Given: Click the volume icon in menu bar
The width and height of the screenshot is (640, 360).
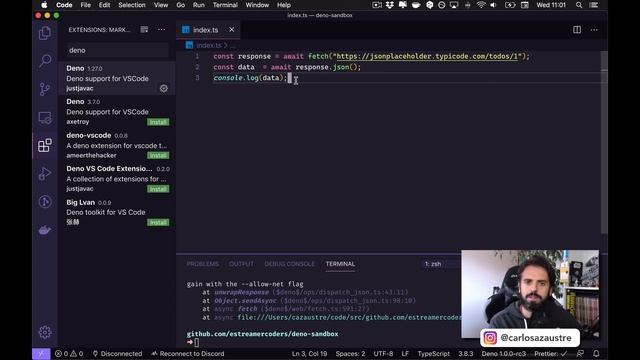Looking at the screenshot, I should [493, 5].
